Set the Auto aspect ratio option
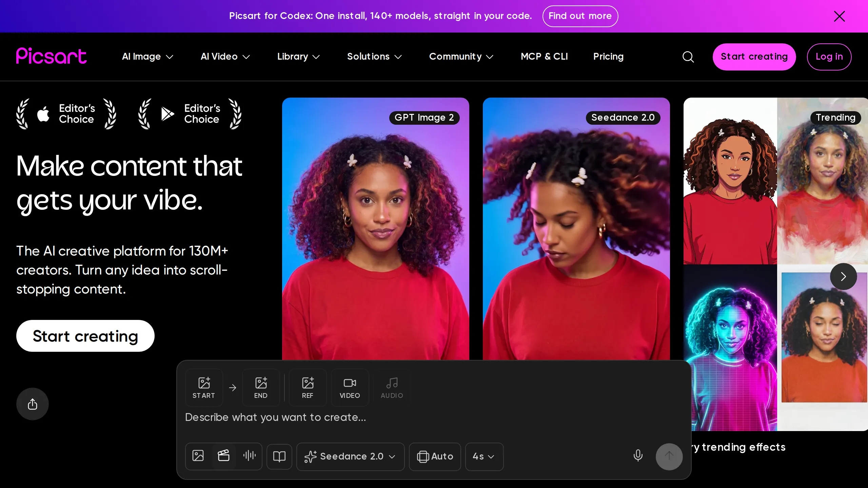Viewport: 868px width, 488px height. pyautogui.click(x=435, y=456)
